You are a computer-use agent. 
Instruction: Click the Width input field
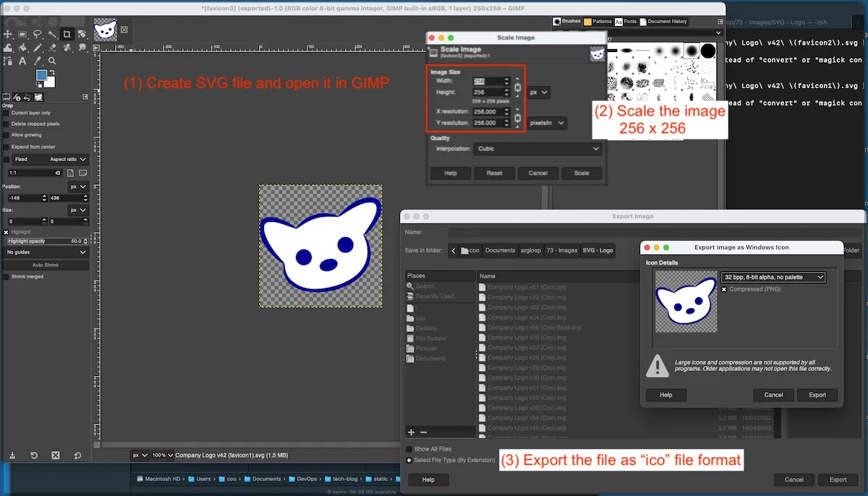pyautogui.click(x=488, y=81)
